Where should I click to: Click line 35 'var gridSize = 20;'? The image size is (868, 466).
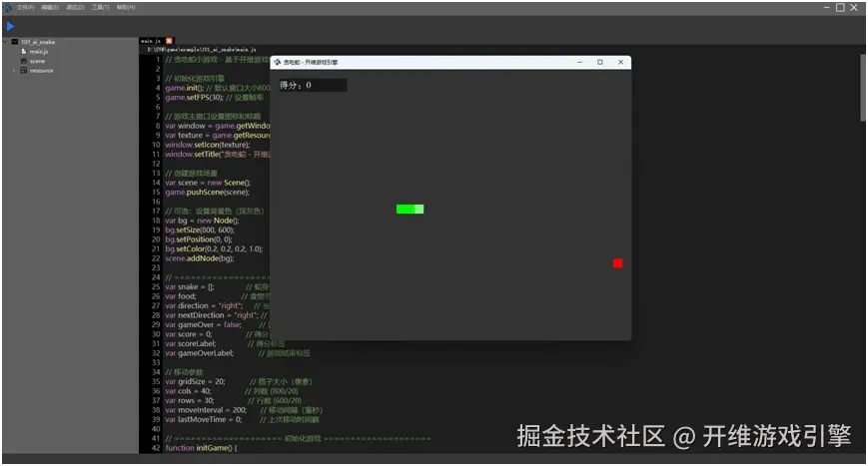click(x=195, y=381)
